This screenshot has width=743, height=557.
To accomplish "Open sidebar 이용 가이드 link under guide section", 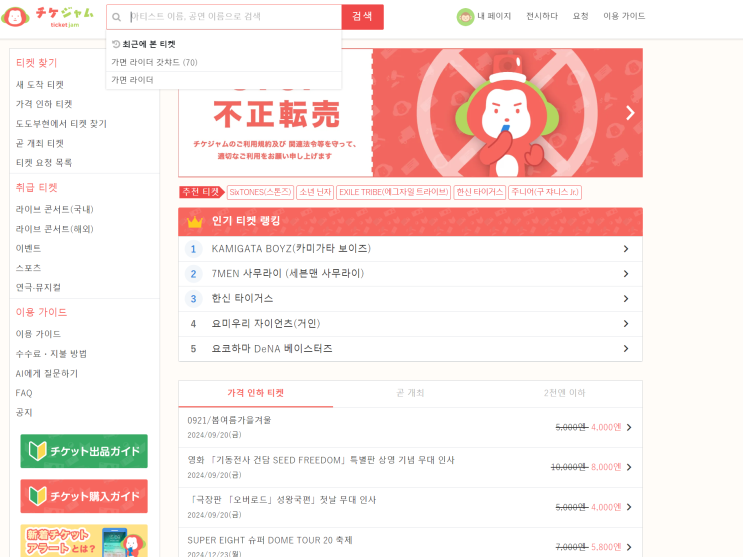I will (x=38, y=334).
